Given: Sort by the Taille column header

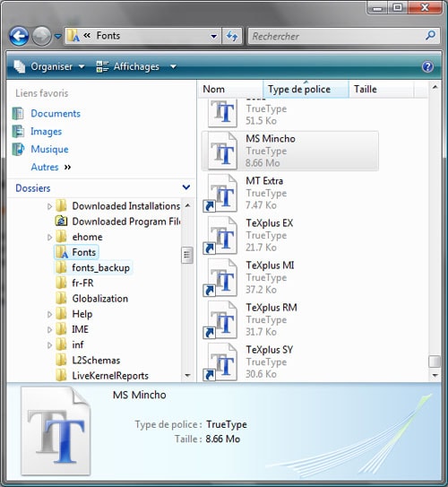Looking at the screenshot, I should coord(382,90).
